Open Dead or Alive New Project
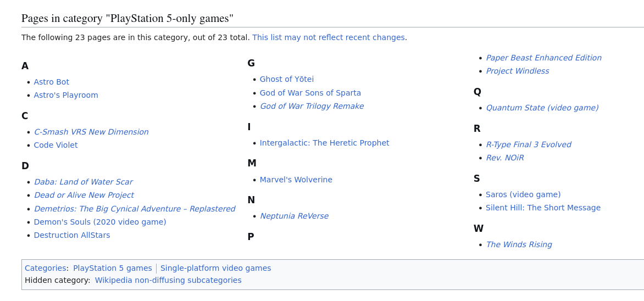This screenshot has height=301, width=644. point(84,195)
